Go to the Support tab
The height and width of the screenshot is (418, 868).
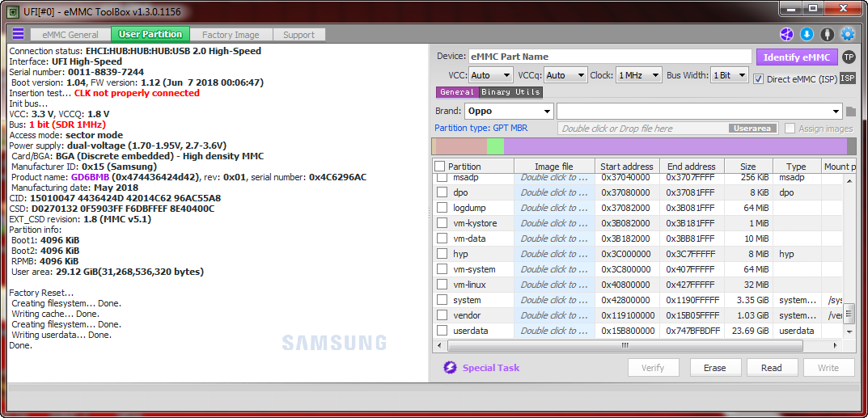[299, 35]
